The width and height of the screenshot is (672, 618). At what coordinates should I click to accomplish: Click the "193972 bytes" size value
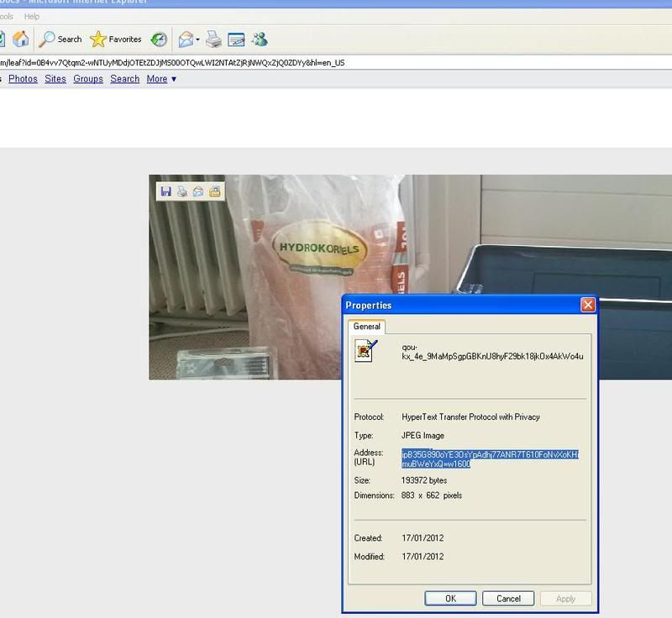pyautogui.click(x=424, y=480)
